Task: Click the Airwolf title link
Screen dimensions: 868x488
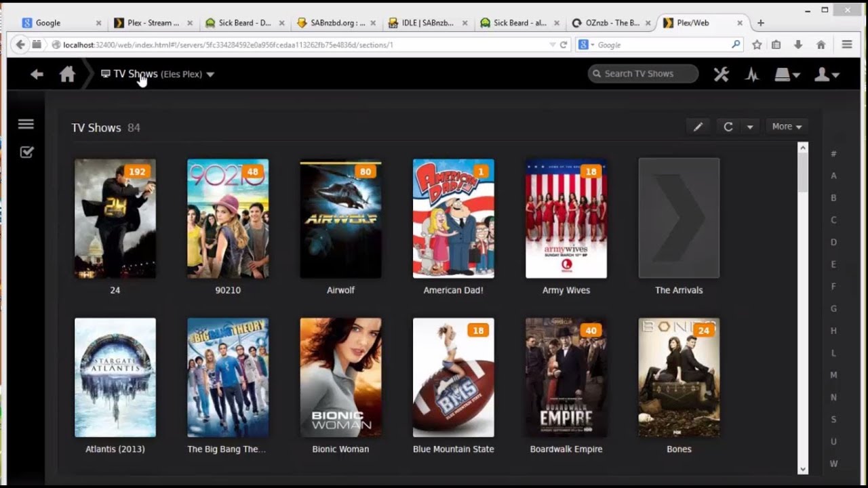Action: [x=340, y=290]
